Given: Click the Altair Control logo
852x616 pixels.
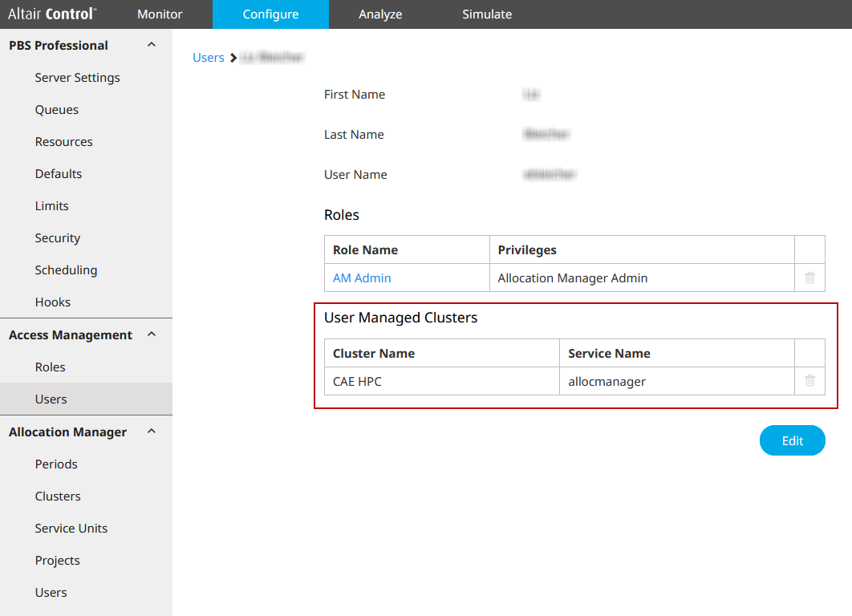Looking at the screenshot, I should tap(52, 14).
